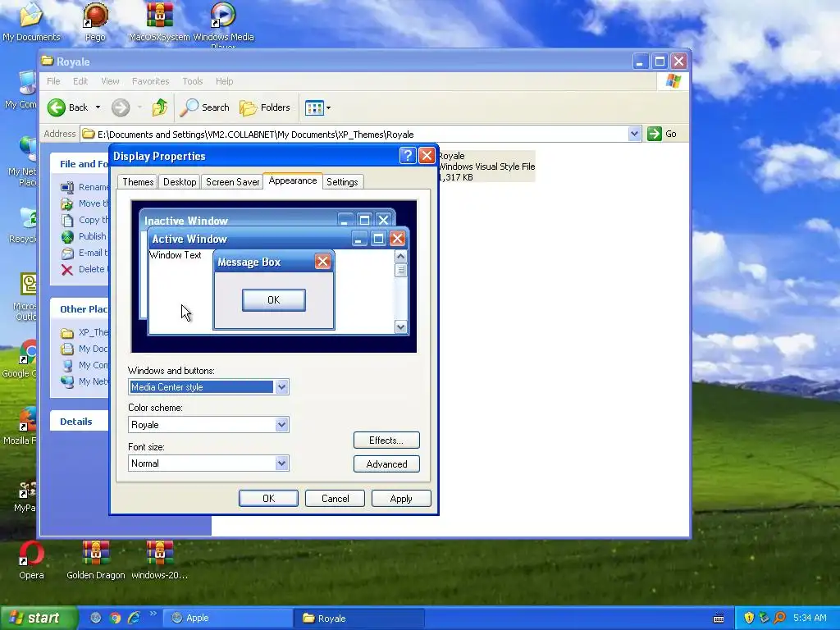Click Rename this file task icon
Viewport: 840px width, 630px height.
click(67, 187)
